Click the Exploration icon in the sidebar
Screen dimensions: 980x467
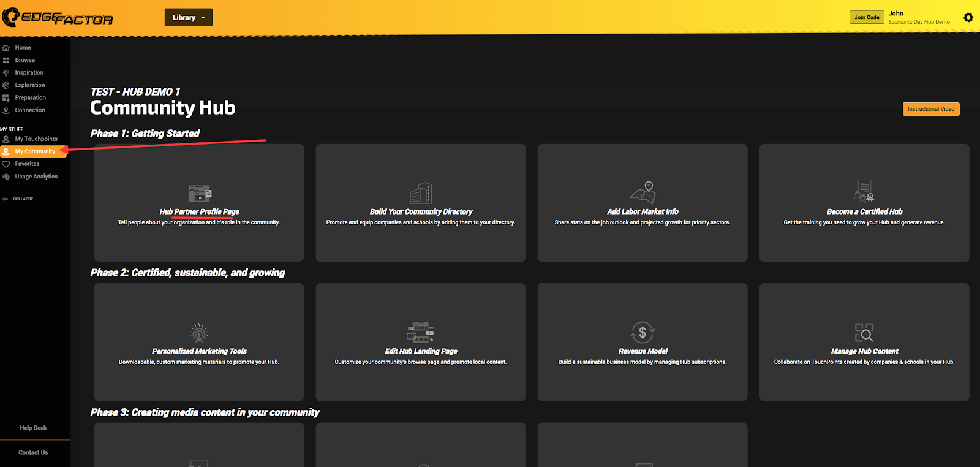[6, 85]
